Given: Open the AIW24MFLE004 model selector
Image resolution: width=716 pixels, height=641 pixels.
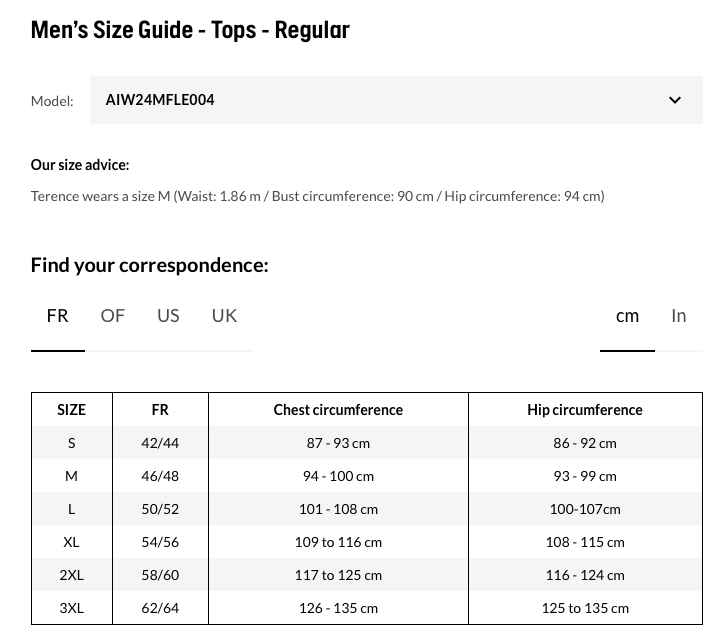Looking at the screenshot, I should (396, 100).
